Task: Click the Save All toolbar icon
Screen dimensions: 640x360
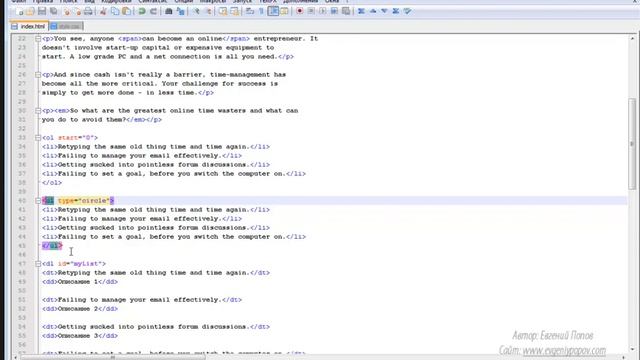Action: point(53,11)
